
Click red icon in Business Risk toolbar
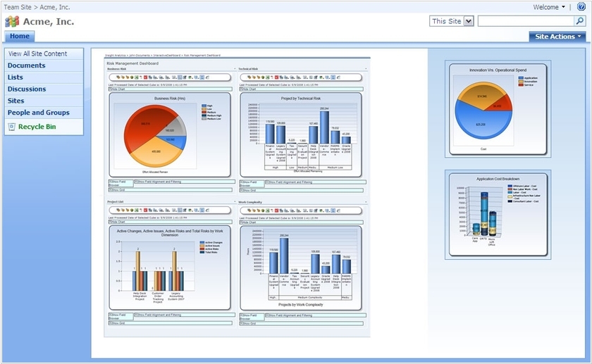(x=145, y=77)
